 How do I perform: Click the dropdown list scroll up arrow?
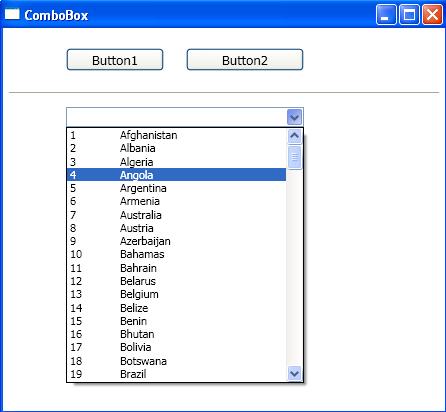click(x=294, y=136)
